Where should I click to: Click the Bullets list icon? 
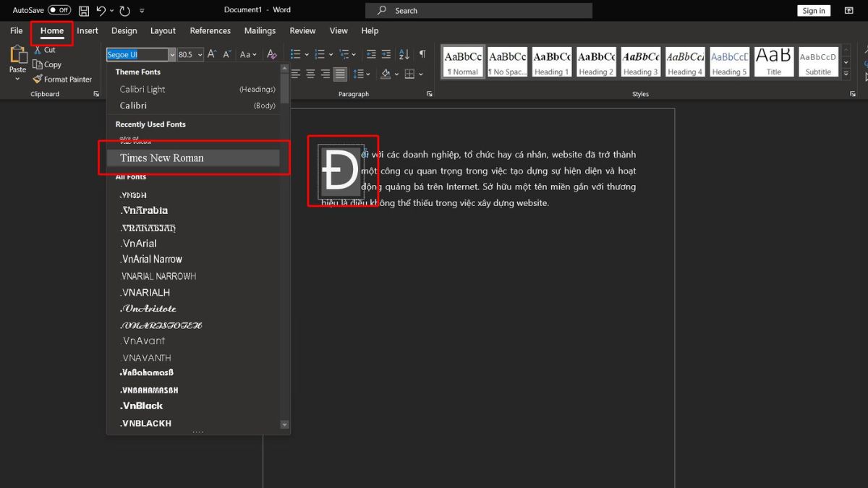[x=295, y=54]
